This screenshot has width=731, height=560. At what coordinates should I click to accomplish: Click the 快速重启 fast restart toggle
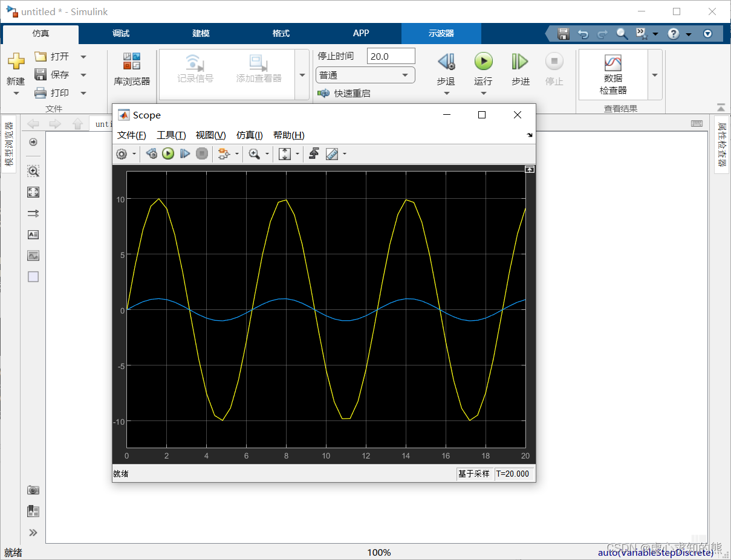point(344,94)
